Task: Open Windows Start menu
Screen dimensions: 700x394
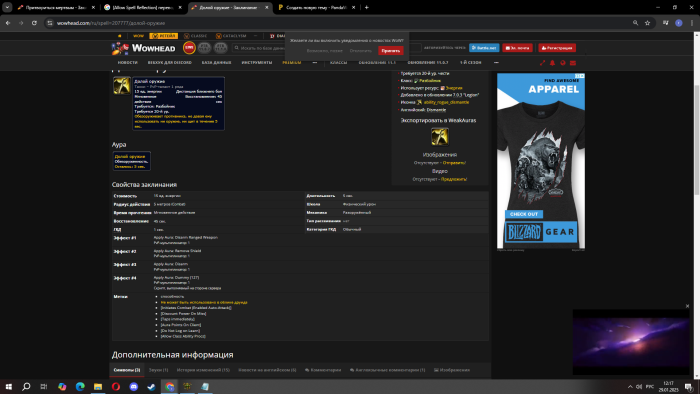Action: point(8,386)
